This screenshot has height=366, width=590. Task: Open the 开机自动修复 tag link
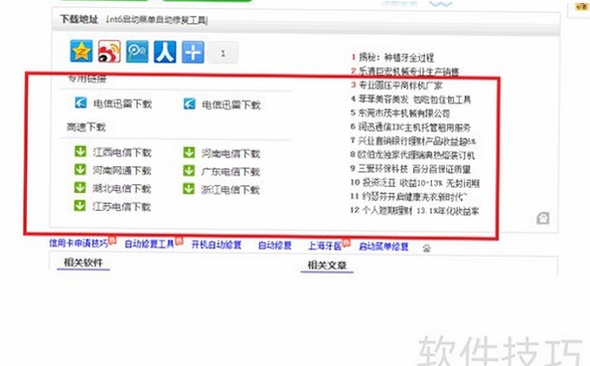pyautogui.click(x=216, y=245)
